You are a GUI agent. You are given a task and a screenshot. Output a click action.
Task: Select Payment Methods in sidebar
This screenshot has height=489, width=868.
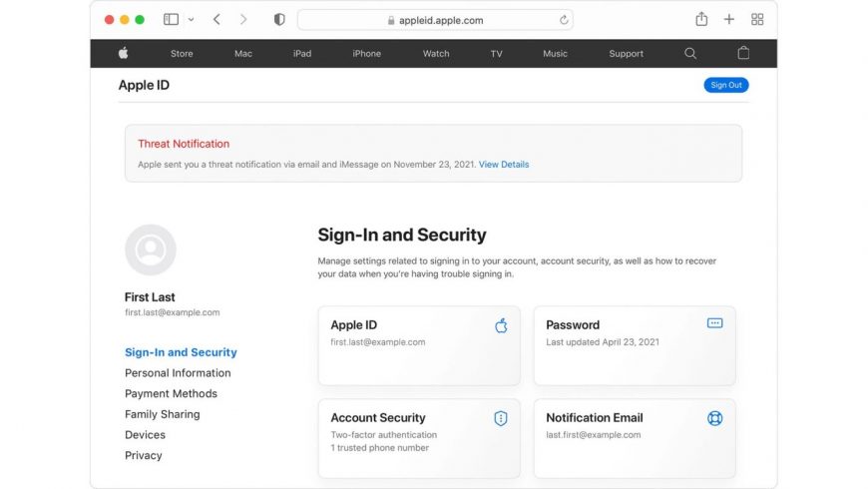pos(171,393)
